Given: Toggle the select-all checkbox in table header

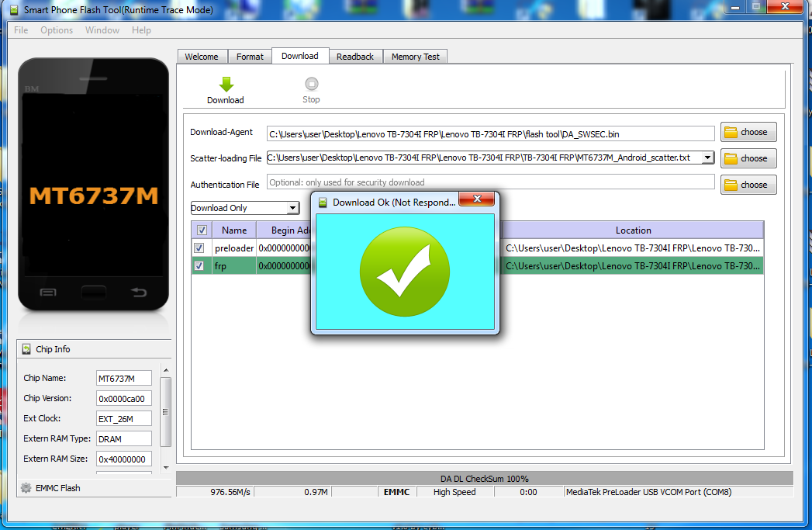Looking at the screenshot, I should click(x=202, y=230).
